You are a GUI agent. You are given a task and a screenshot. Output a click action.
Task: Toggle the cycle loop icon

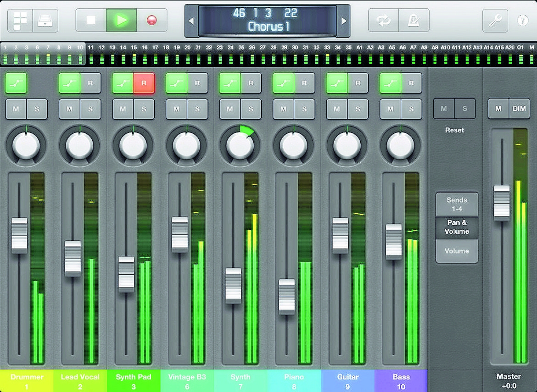coord(384,21)
